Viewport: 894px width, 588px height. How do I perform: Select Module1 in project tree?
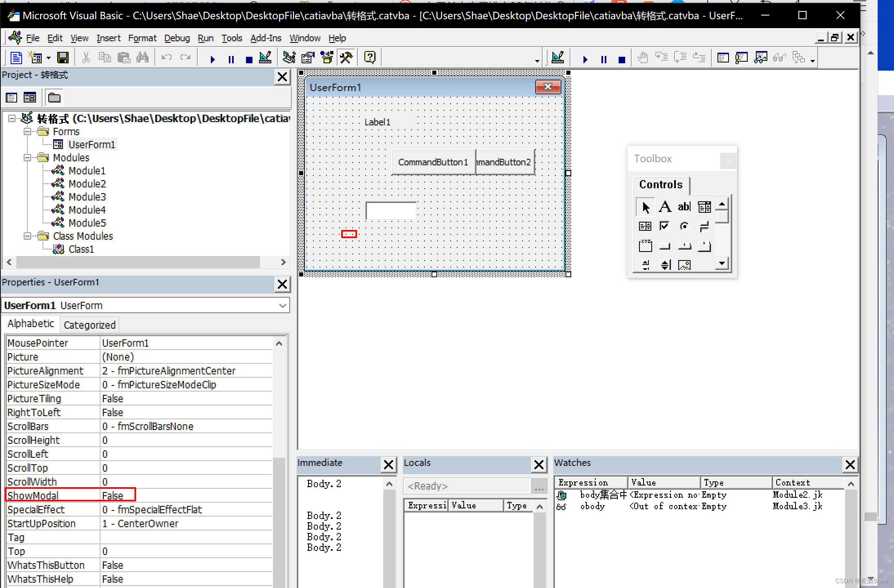[x=87, y=171]
